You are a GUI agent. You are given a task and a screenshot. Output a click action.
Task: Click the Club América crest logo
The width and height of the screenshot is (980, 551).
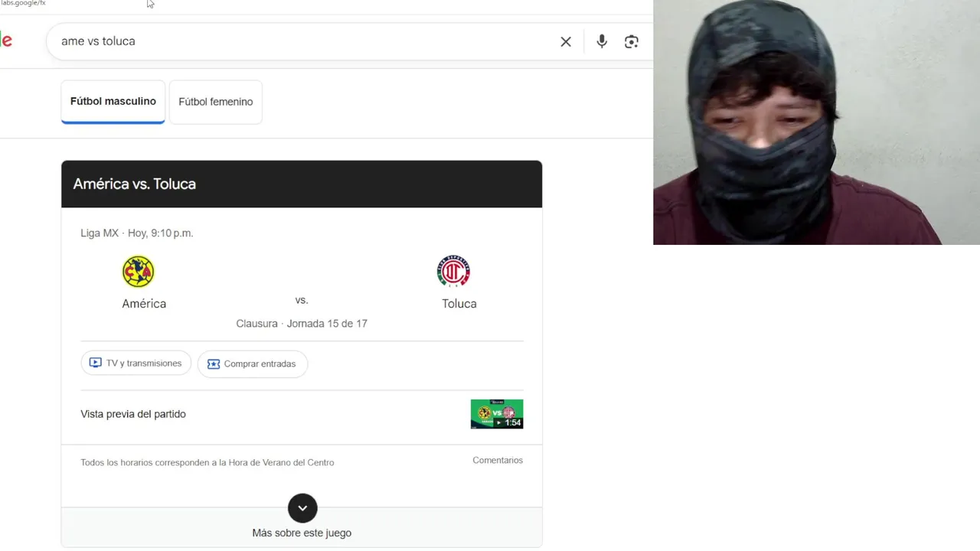(138, 272)
